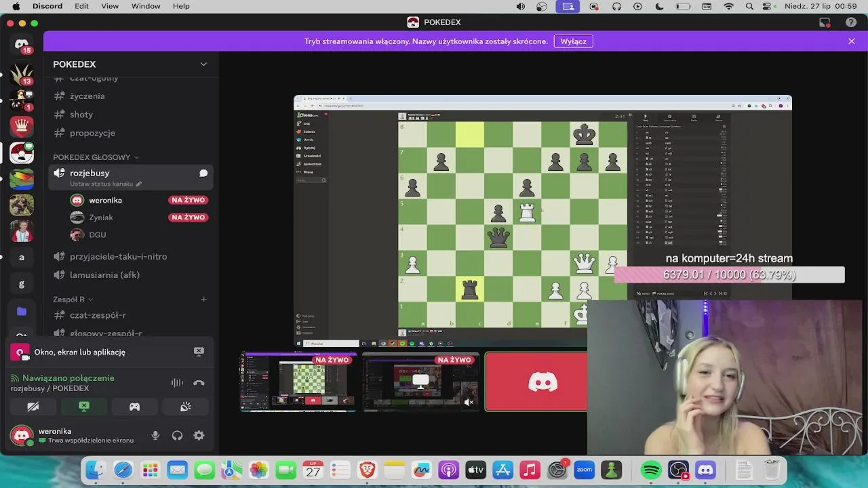Open noise suppression waveform icon
The image size is (868, 488).
pos(177,383)
